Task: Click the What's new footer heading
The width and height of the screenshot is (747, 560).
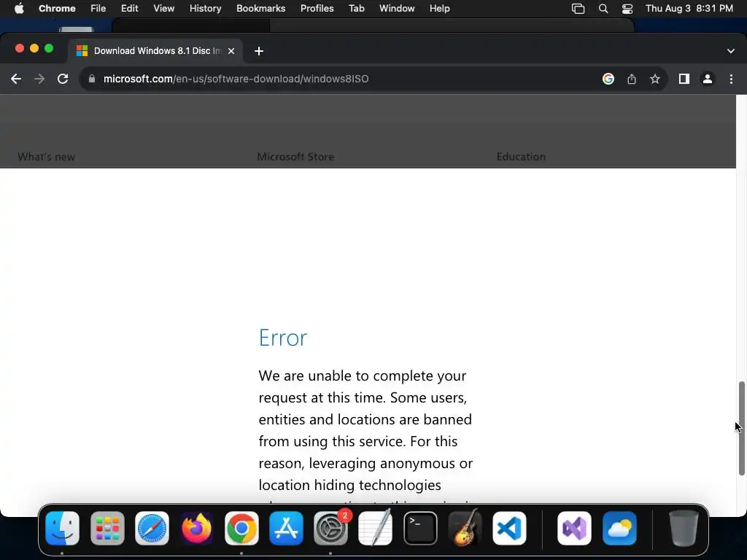Action: coord(46,157)
